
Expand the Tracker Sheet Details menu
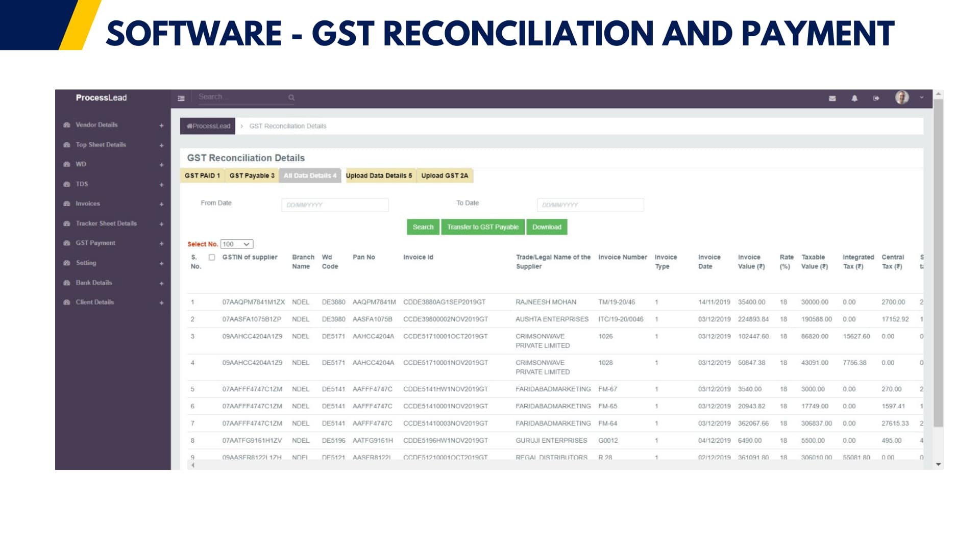point(161,224)
